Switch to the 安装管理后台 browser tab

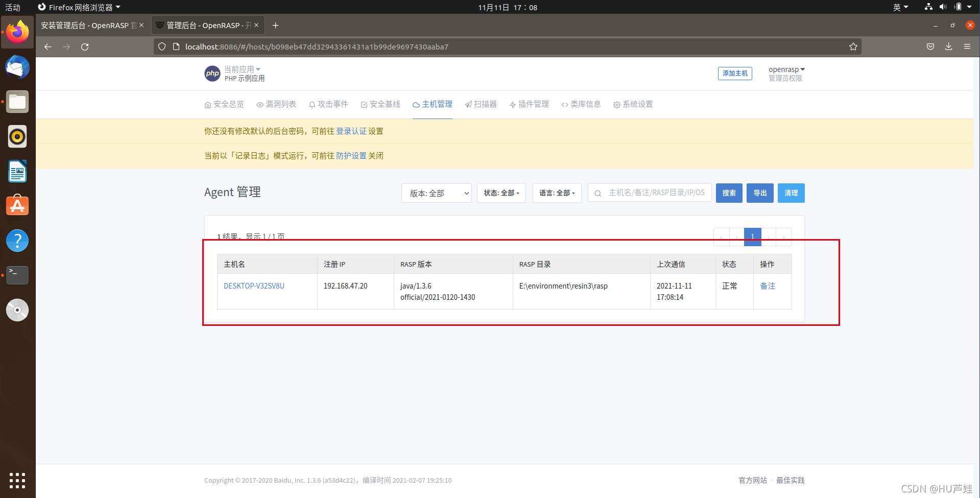87,25
